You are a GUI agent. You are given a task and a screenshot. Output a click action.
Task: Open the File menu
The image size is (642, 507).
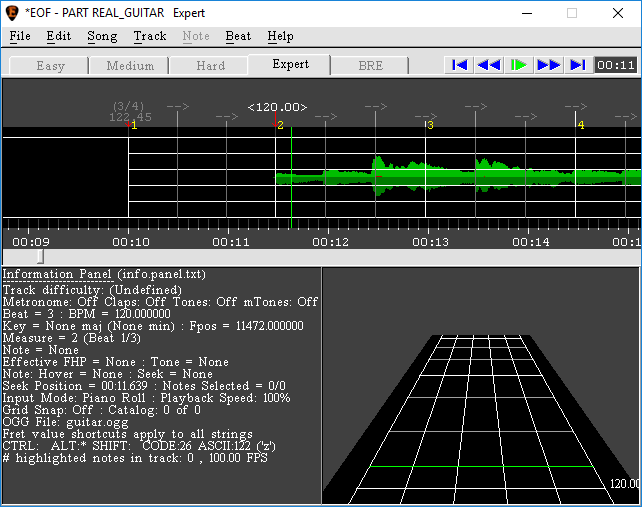(x=20, y=36)
